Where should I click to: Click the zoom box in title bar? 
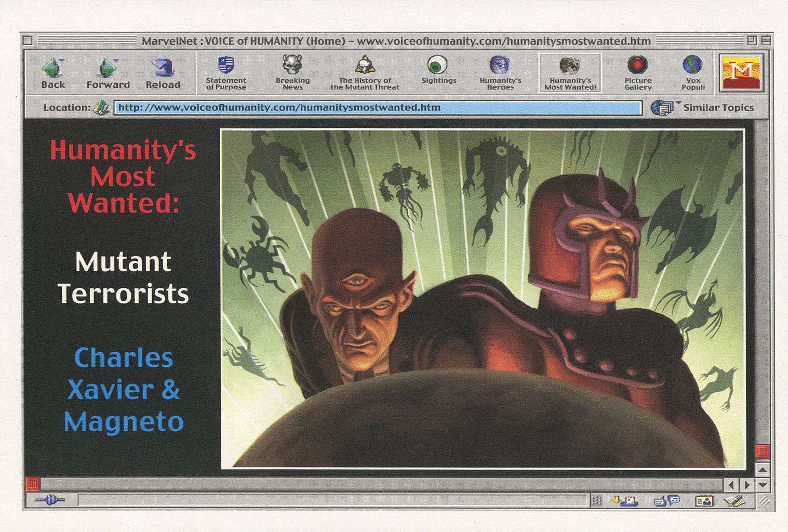[x=752, y=40]
